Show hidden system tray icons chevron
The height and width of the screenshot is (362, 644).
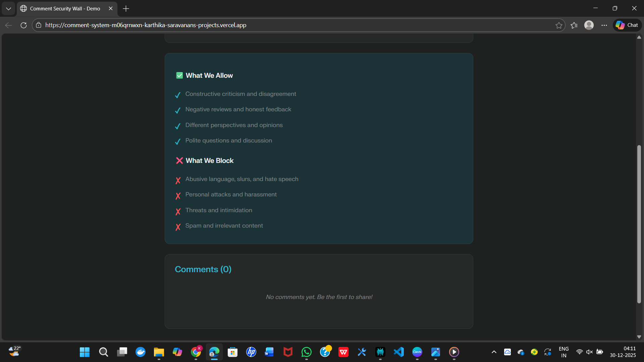(494, 352)
